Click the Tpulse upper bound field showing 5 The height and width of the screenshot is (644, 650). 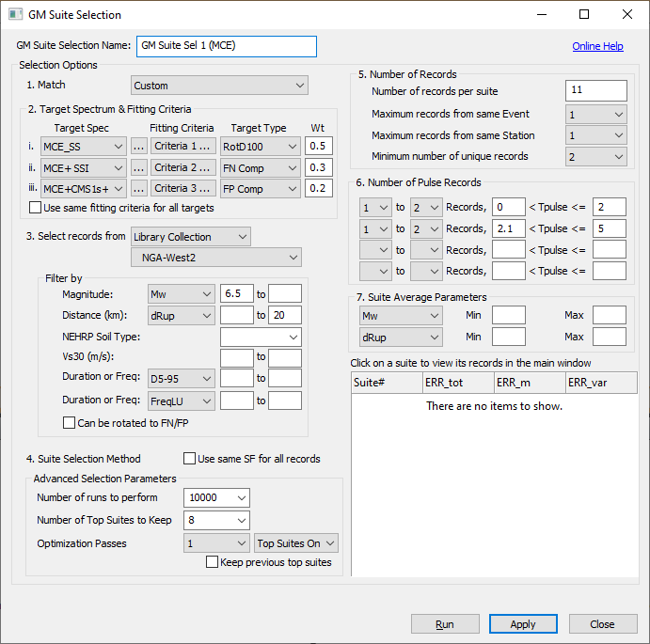(x=609, y=228)
